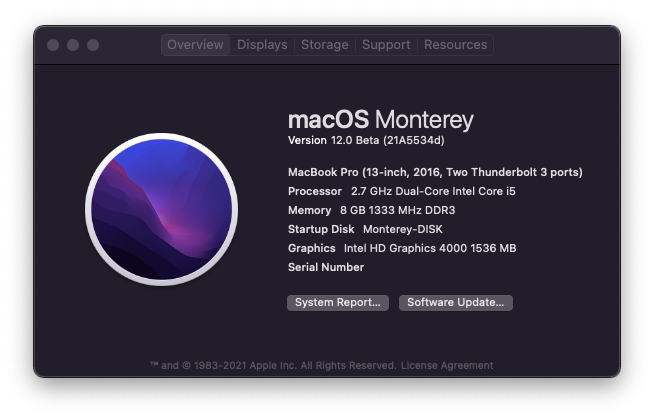The height and width of the screenshot is (419, 654).
Task: Open the License Agreement link
Action: [x=447, y=366]
